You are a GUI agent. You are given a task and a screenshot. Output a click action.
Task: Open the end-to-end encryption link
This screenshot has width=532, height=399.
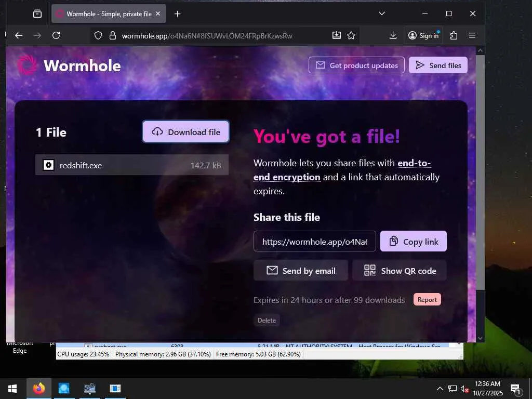342,170
